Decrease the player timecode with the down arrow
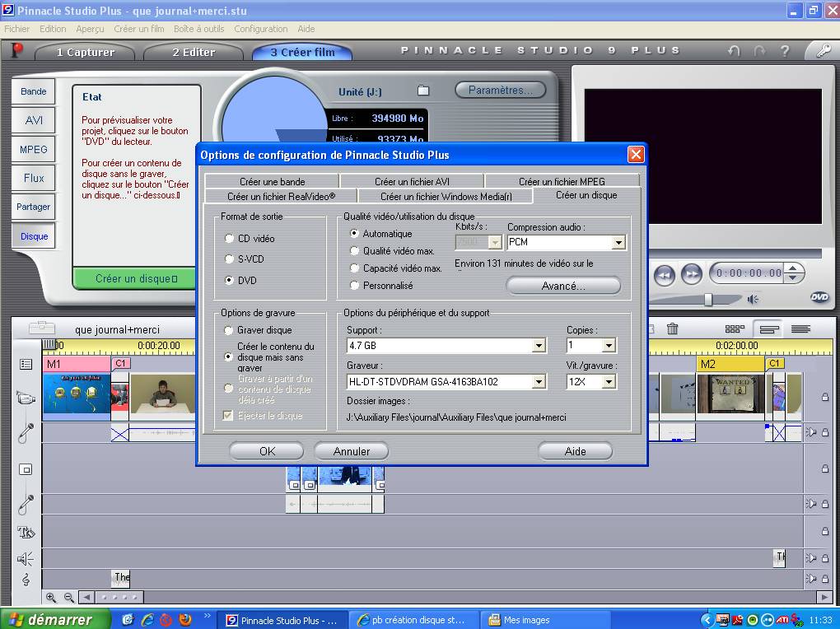 (793, 277)
